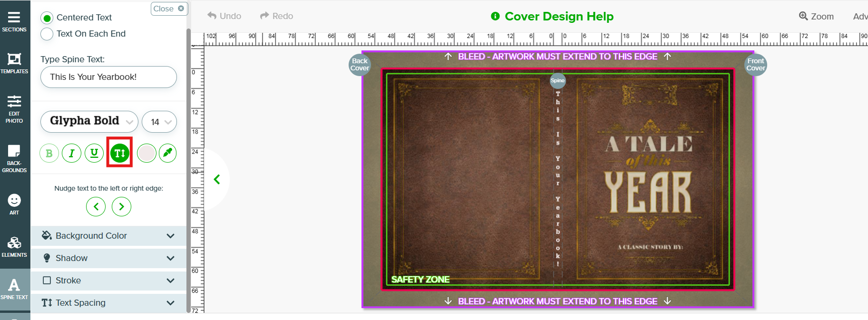Click the Redo button

coord(276,16)
